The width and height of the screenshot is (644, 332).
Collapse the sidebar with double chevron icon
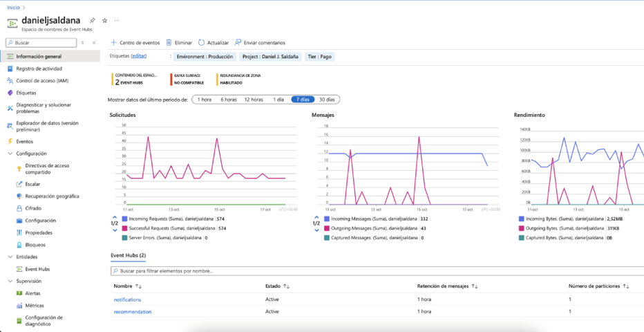pos(94,43)
